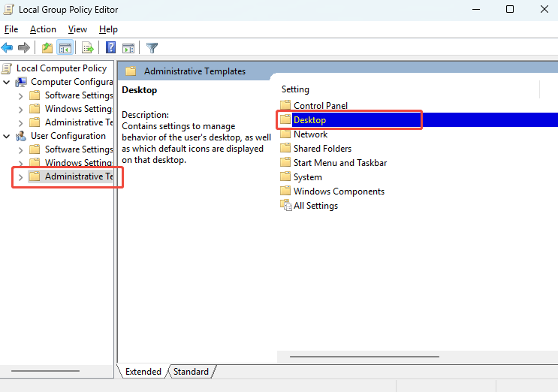The width and height of the screenshot is (558, 392).
Task: Click the Setting column header
Action: coord(295,89)
